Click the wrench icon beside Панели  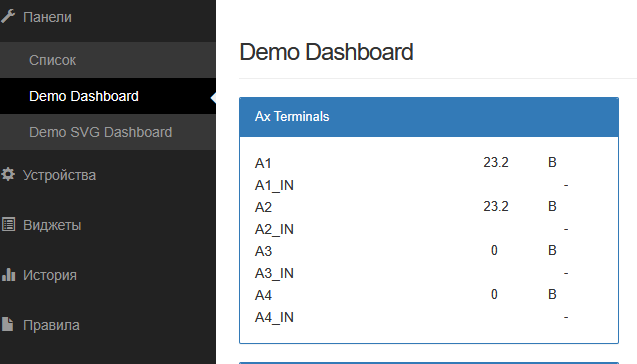(8, 17)
